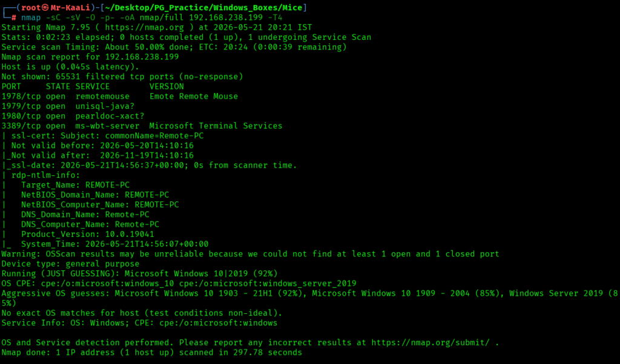Image resolution: width=620 pixels, height=364 pixels.
Task: Click the Emote Remote Mouse version text
Action: pyautogui.click(x=194, y=96)
